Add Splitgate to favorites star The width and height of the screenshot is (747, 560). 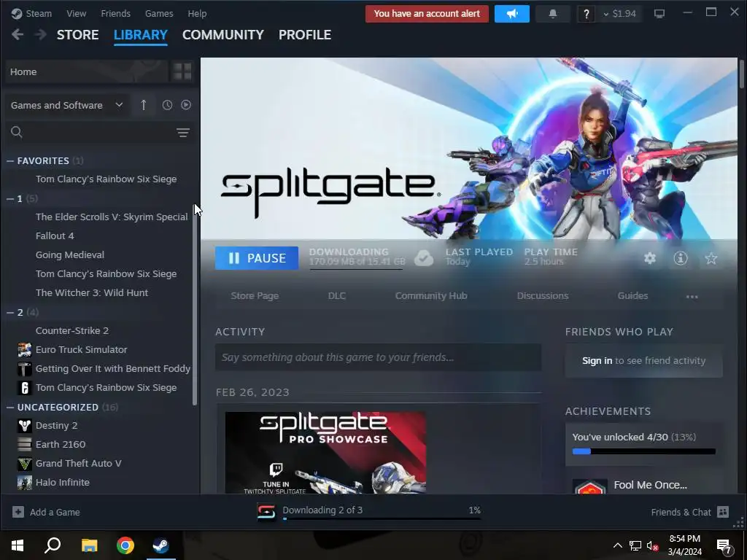tap(711, 258)
